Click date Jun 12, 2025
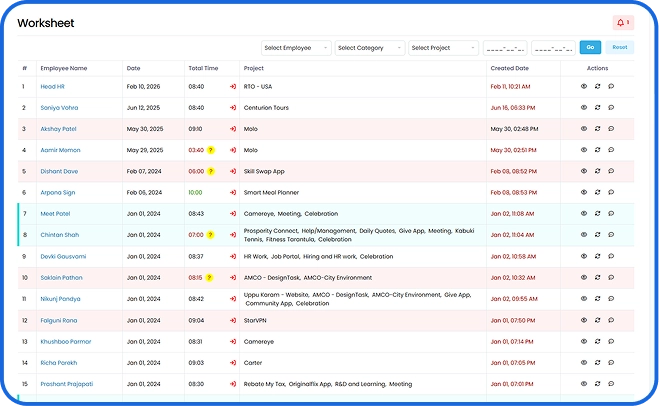This screenshot has height=406, width=659. pos(143,108)
